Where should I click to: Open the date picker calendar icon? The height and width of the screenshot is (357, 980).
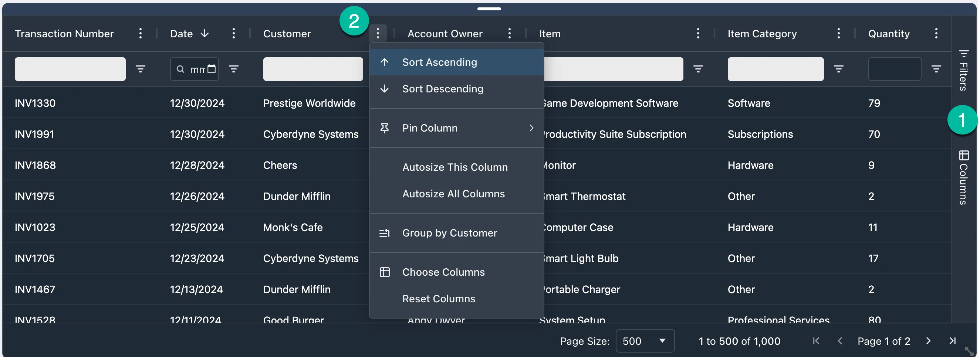212,69
